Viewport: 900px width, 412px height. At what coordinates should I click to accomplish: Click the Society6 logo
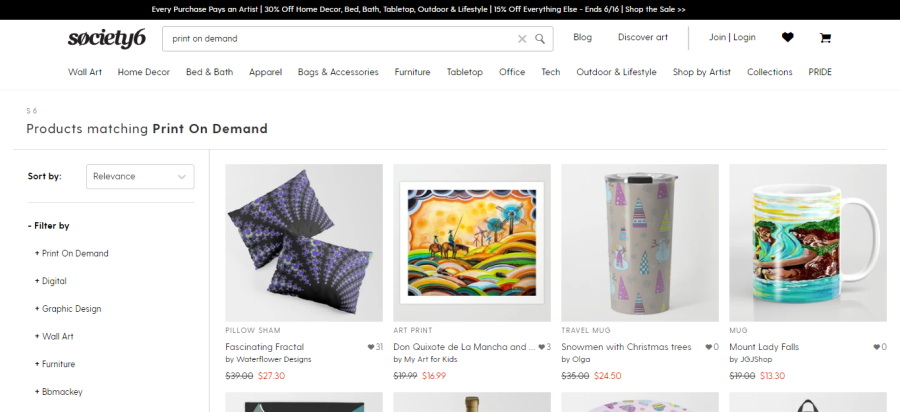point(105,38)
